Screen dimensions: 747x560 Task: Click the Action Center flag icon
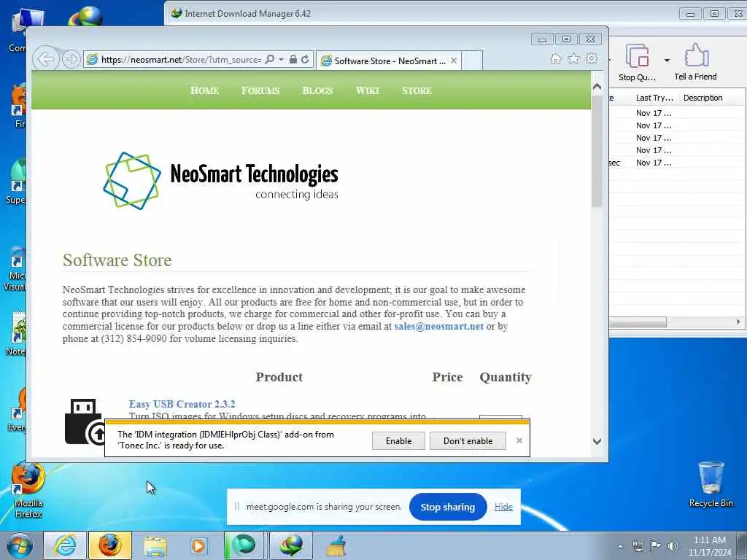(656, 546)
